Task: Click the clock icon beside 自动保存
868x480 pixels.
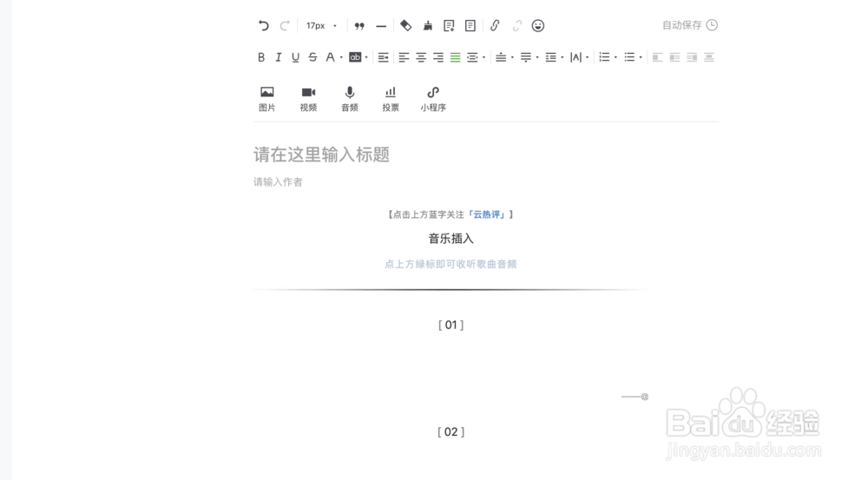Action: (712, 25)
